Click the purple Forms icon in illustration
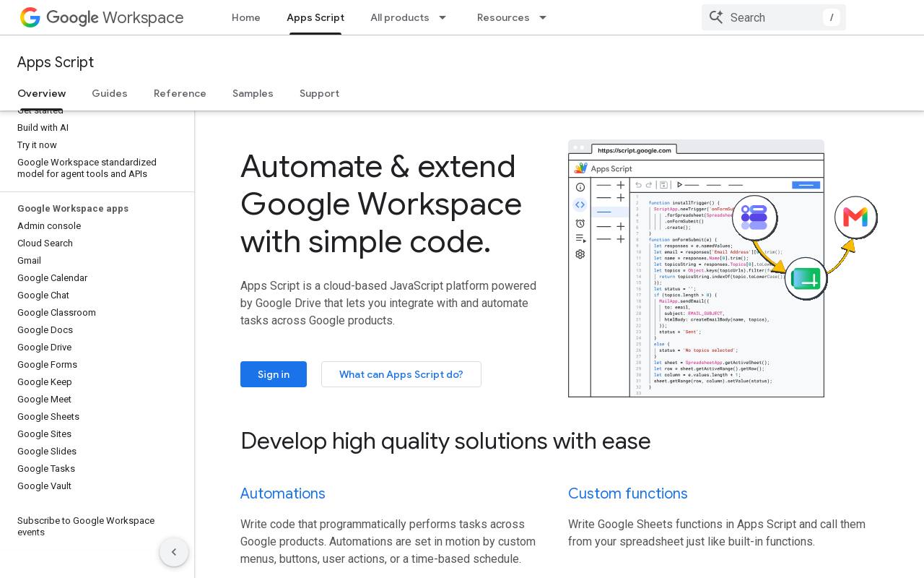 coord(755,217)
